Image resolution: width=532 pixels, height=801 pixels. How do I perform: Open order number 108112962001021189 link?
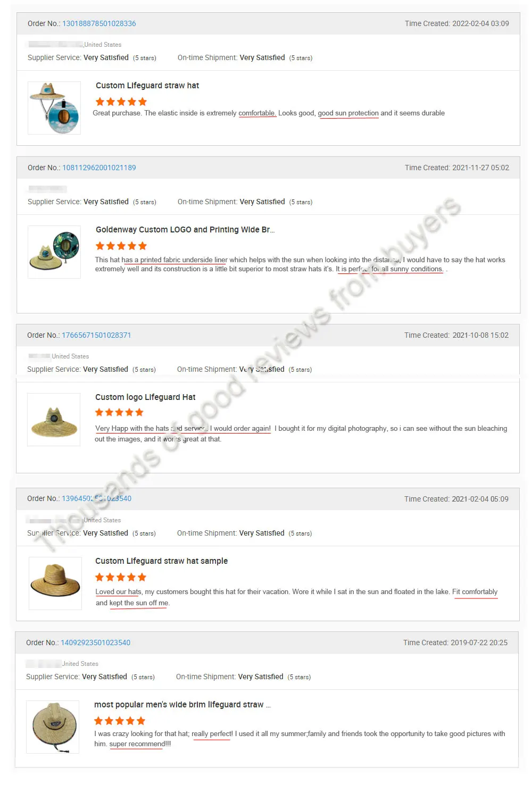click(99, 168)
